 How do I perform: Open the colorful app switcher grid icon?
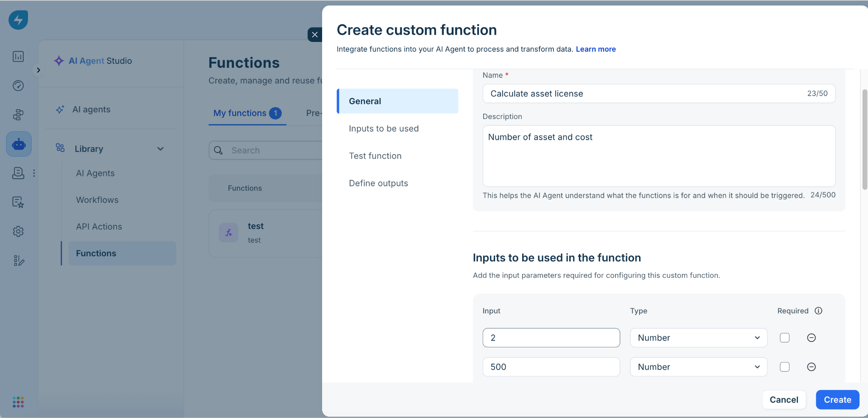(x=18, y=402)
